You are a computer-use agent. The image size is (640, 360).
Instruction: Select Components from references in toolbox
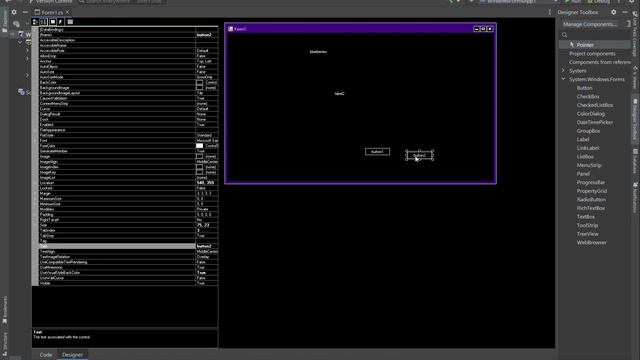(x=600, y=62)
